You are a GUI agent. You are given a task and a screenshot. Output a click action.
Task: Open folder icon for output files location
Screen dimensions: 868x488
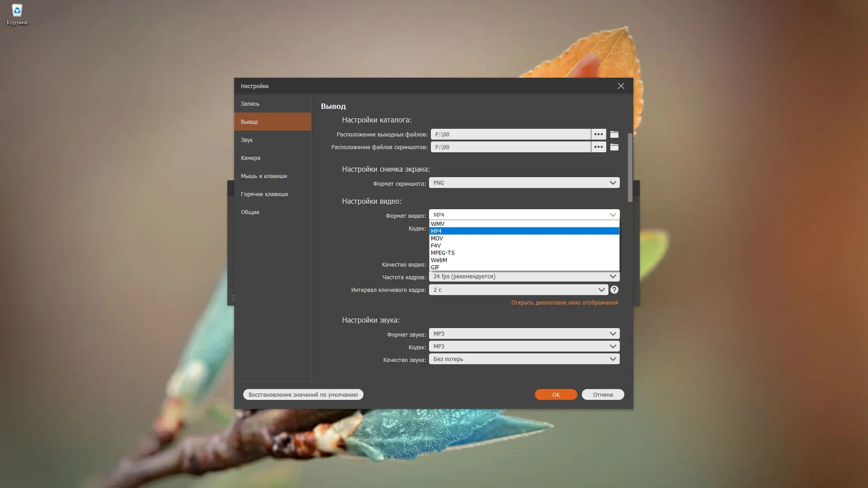click(x=614, y=134)
